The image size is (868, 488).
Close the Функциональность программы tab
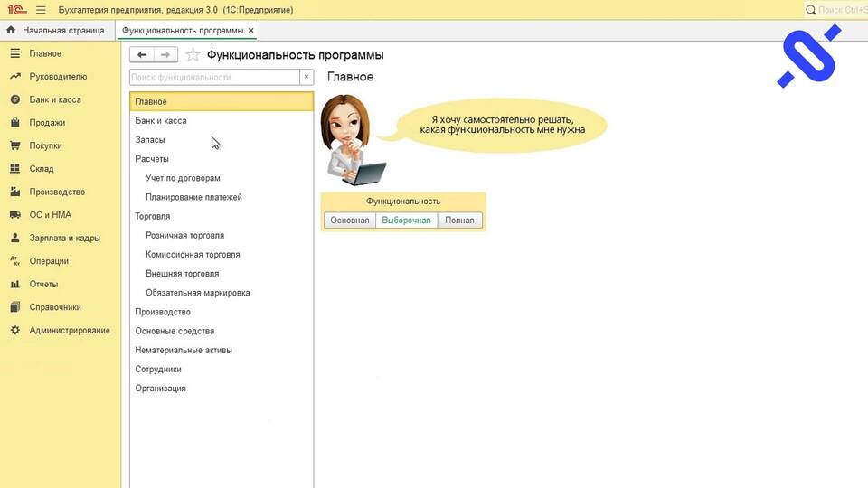point(251,31)
